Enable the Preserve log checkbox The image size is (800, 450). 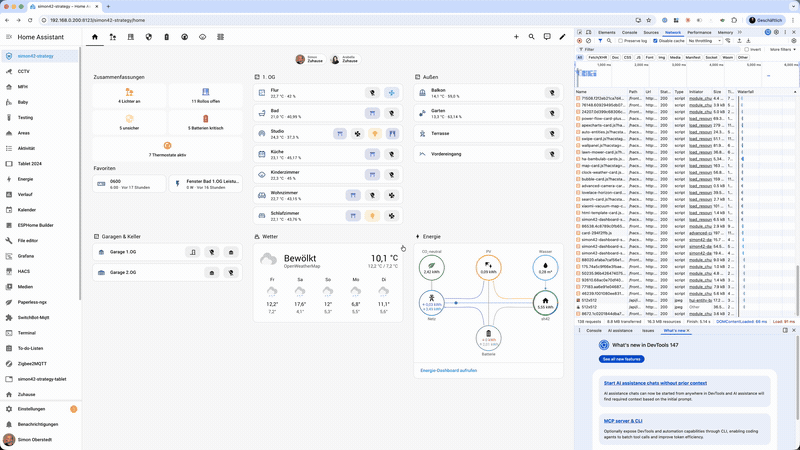click(x=620, y=41)
